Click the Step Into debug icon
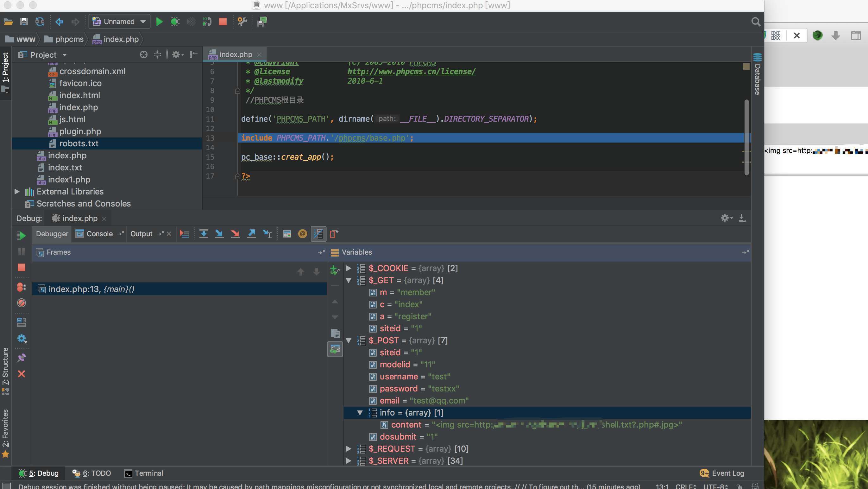Image resolution: width=868 pixels, height=489 pixels. 219,234
